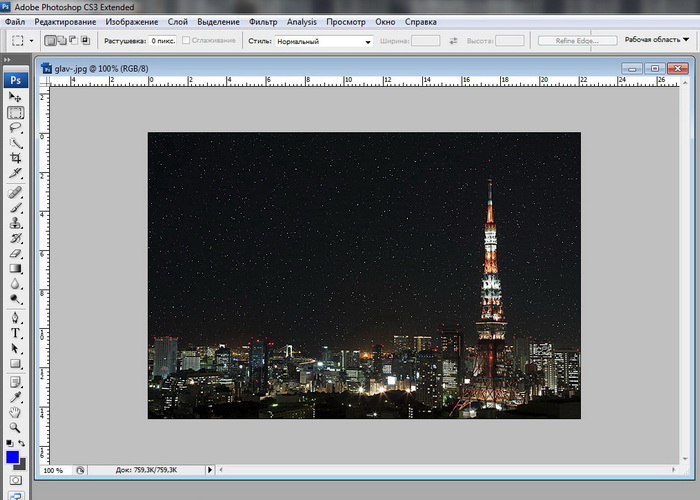
Task: Open the Фильтр menu
Action: (x=263, y=21)
